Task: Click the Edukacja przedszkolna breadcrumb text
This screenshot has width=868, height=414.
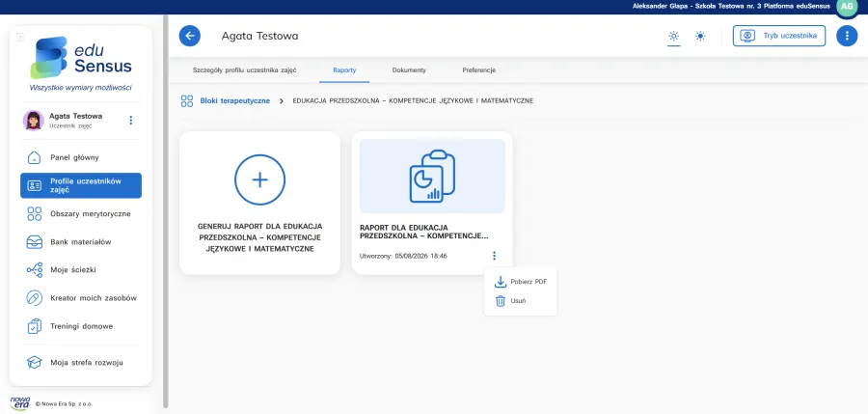Action: pyautogui.click(x=413, y=101)
